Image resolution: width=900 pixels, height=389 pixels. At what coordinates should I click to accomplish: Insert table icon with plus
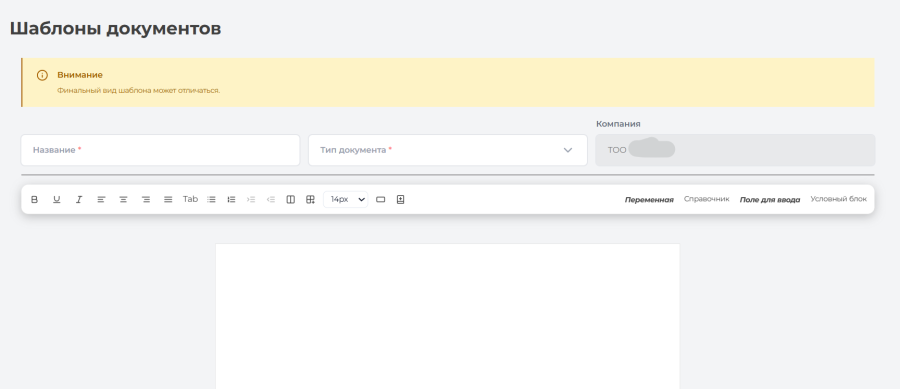(311, 199)
